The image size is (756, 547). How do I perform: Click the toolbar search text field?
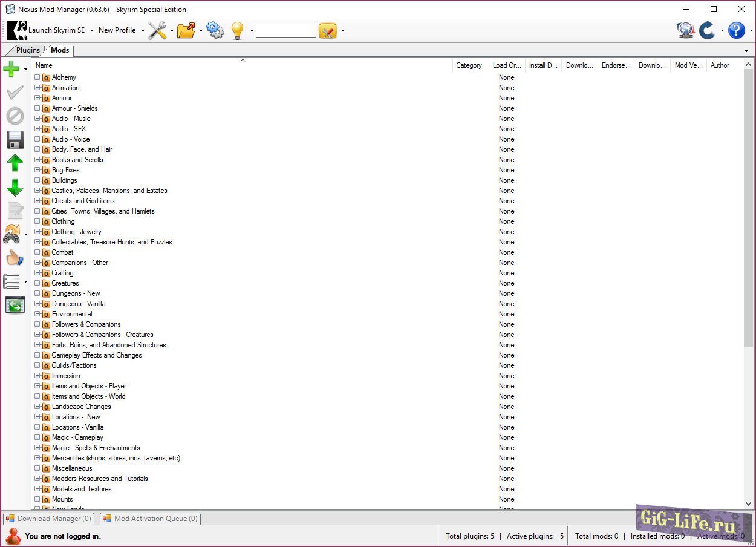pos(285,30)
